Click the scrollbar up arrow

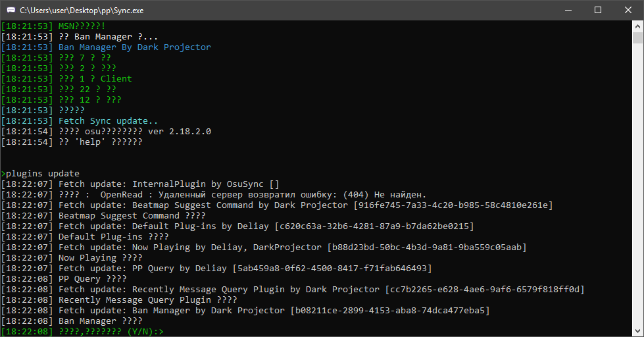click(637, 26)
